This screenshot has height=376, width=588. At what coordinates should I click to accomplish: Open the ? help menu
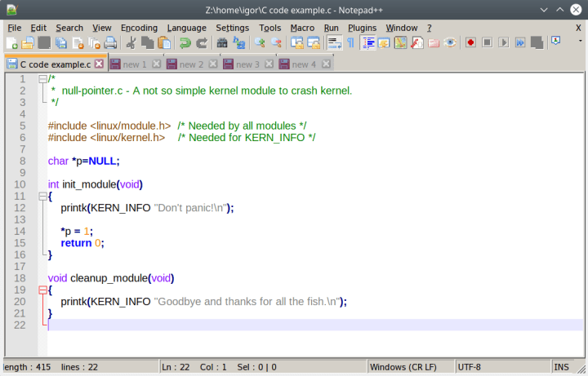[x=430, y=28]
